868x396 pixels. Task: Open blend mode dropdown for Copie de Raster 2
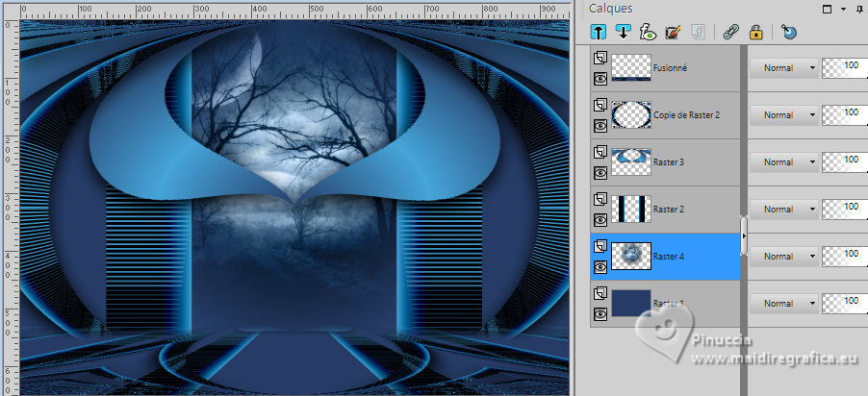pos(784,115)
